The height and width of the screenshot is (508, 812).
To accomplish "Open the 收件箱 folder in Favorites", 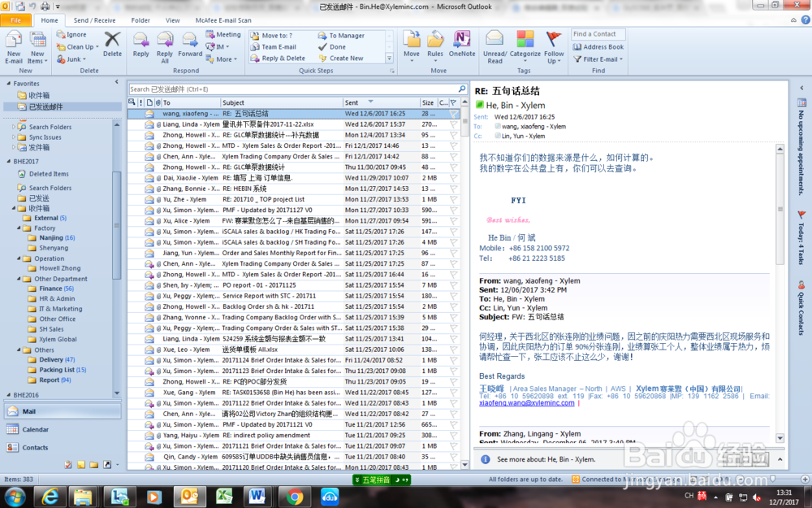I will [39, 95].
